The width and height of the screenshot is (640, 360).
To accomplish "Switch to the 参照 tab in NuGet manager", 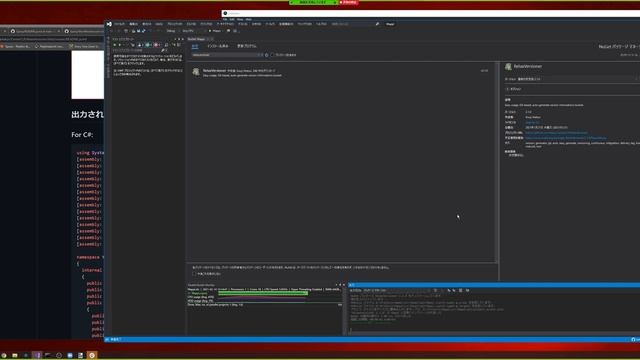I will (195, 46).
